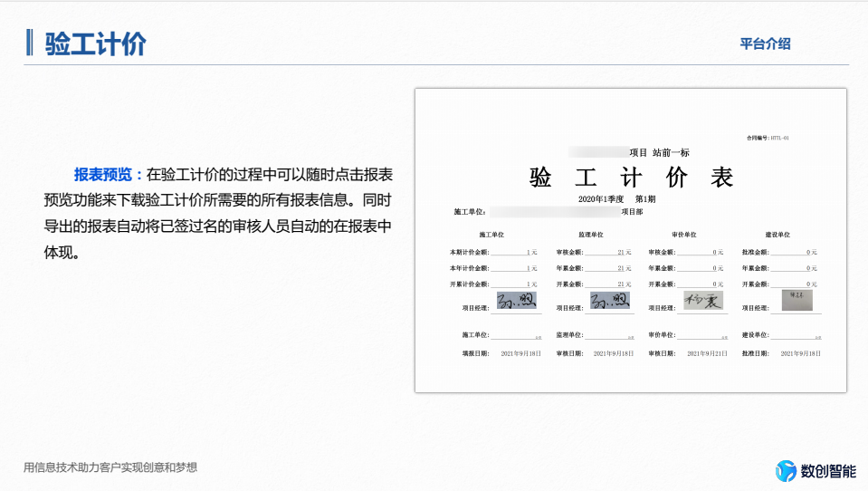This screenshot has height=491, width=868.
Task: Click the 数创智能 company name text
Action: click(827, 471)
